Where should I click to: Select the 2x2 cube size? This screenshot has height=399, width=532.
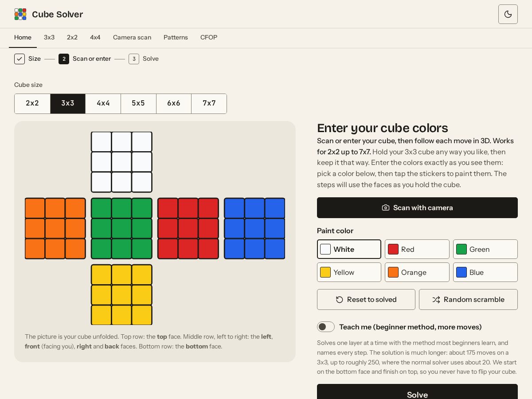[x=32, y=103]
